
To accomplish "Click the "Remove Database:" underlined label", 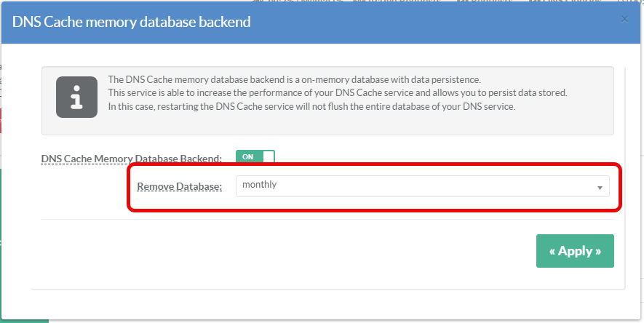I will click(180, 187).
